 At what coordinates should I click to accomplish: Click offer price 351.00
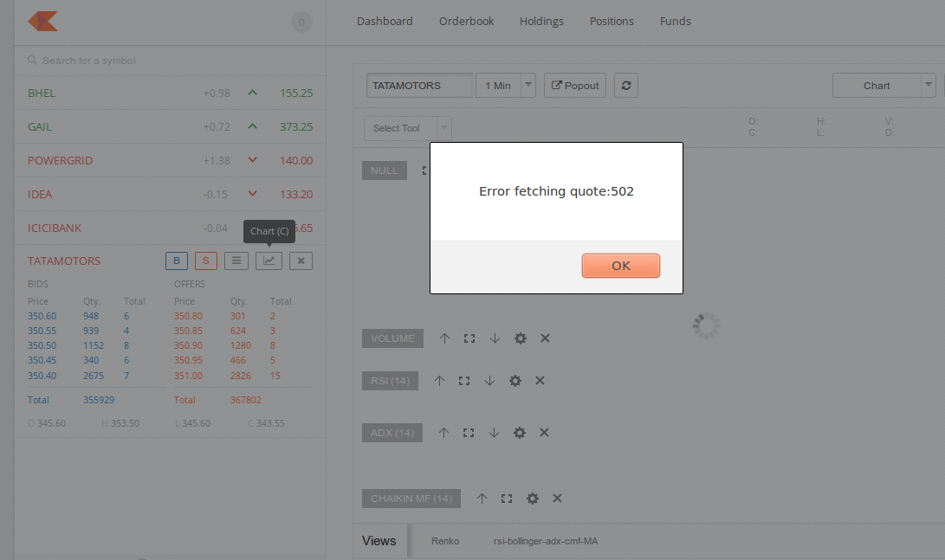tap(188, 376)
